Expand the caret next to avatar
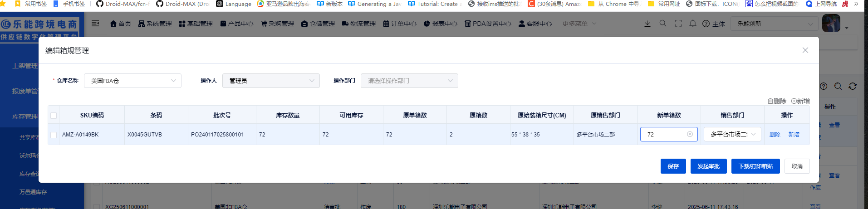 tap(847, 28)
